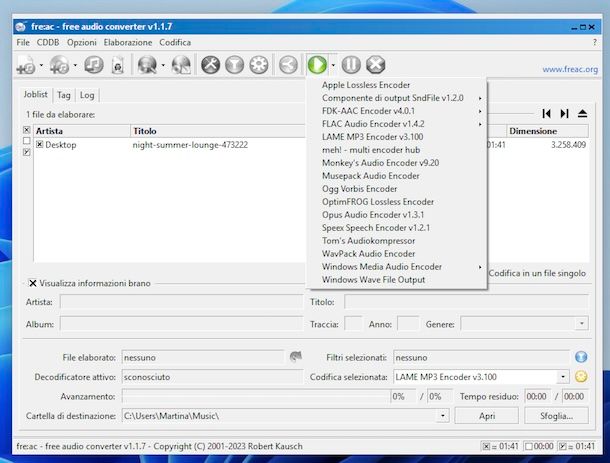Screen dimensions: 610x463
Task: Open the www.freac.org link
Action: pos(569,69)
